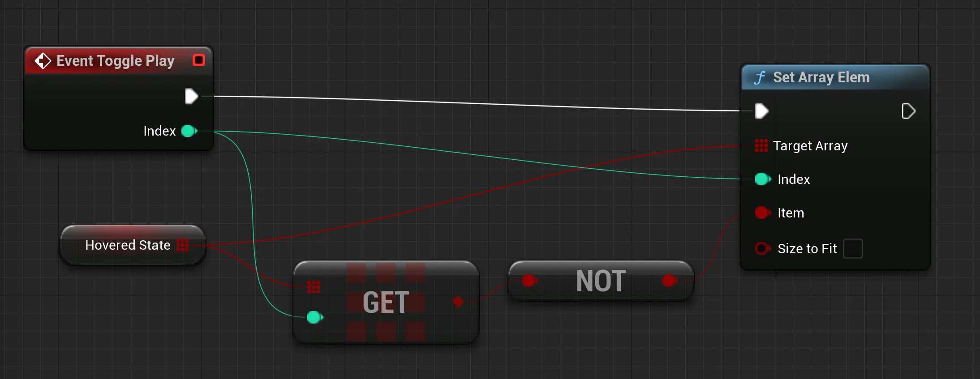Select the Hovered State variable node
The image size is (980, 379).
tap(133, 245)
